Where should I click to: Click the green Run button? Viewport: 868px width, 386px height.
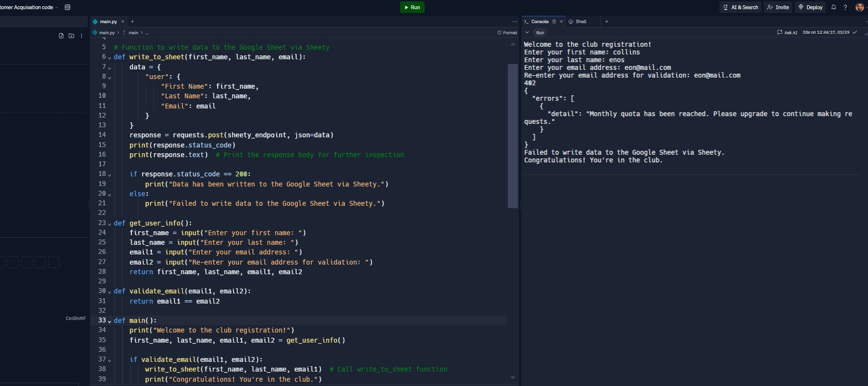click(412, 7)
